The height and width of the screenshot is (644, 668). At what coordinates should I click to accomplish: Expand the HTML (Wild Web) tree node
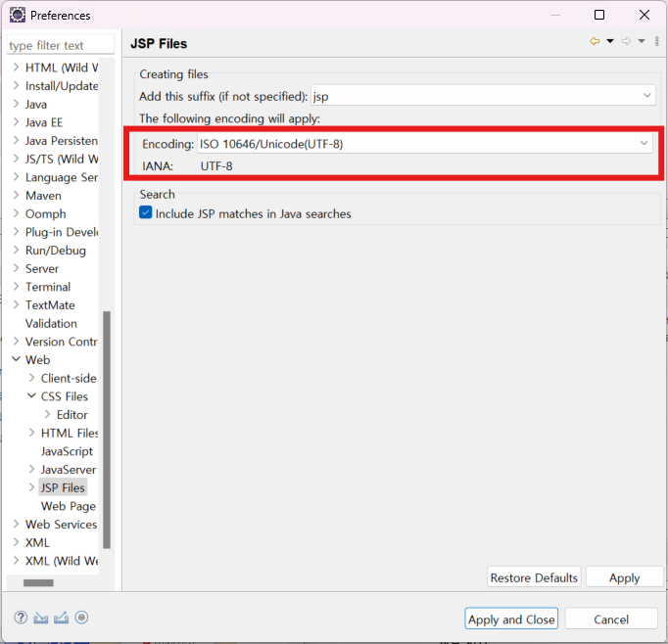tap(17, 68)
